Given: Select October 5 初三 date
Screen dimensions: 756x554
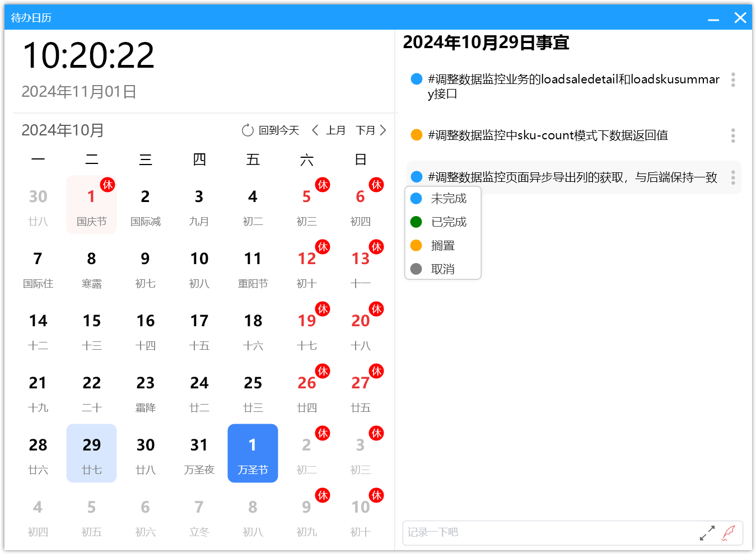Looking at the screenshot, I should [x=307, y=205].
